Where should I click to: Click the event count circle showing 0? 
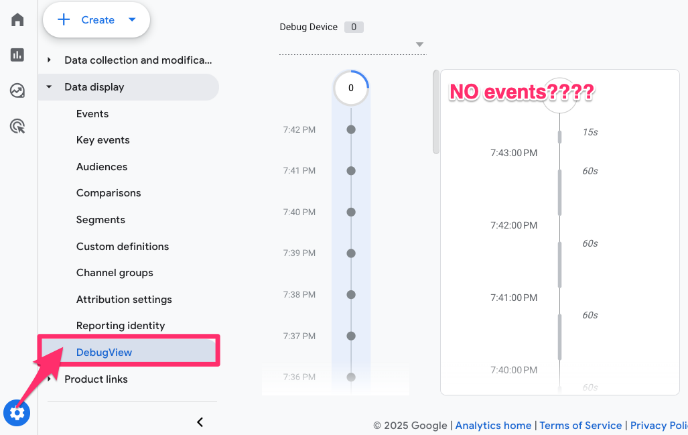(351, 88)
